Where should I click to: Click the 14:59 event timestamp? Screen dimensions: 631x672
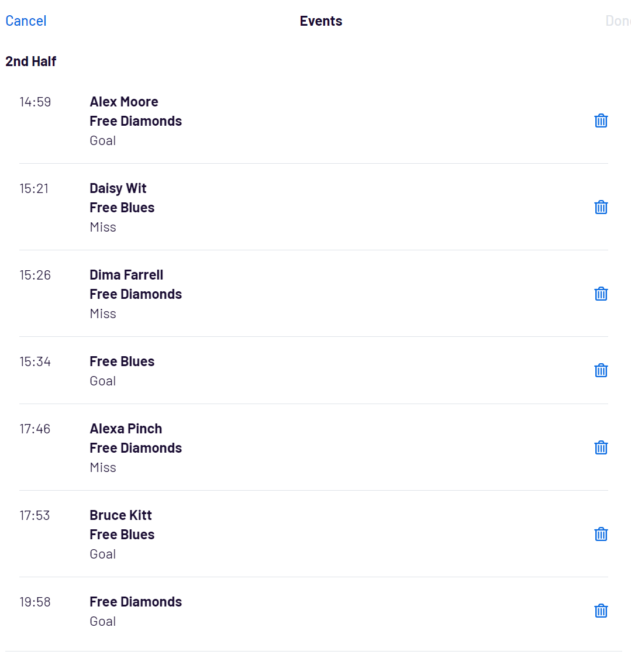[x=35, y=102]
